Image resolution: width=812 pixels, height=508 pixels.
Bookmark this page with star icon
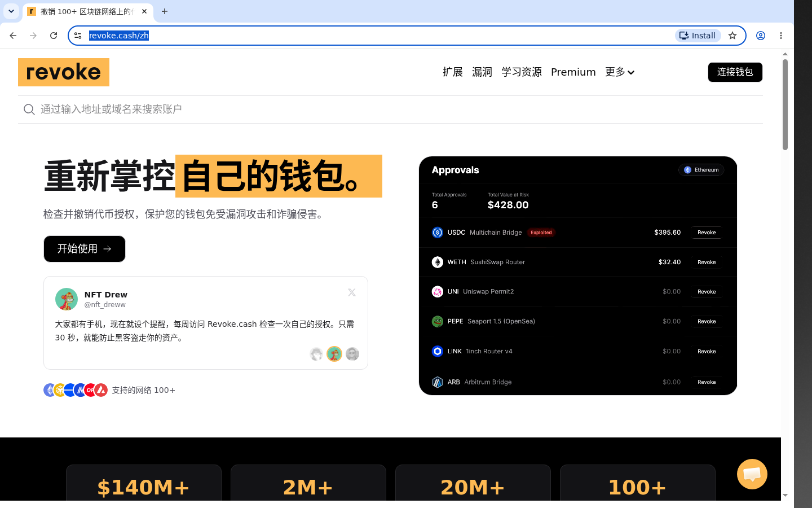(x=732, y=36)
